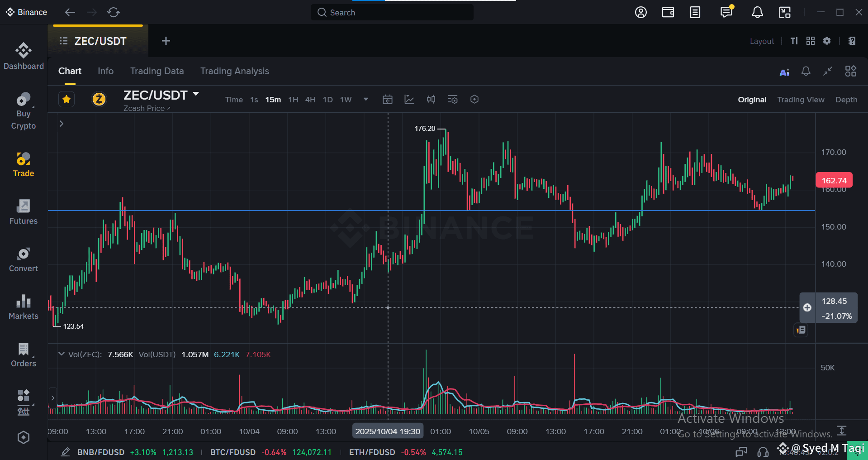Image resolution: width=868 pixels, height=460 pixels.
Task: Select the Chart tab
Action: [x=70, y=71]
